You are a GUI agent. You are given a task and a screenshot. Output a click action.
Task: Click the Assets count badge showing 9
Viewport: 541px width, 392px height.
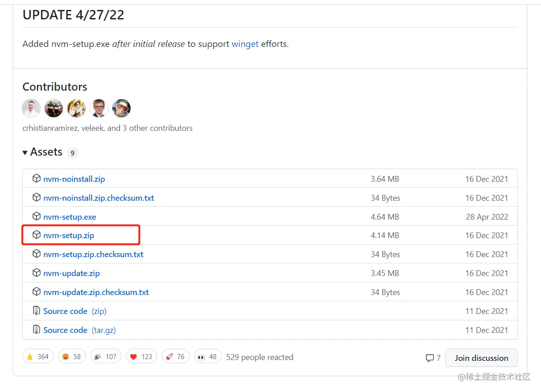72,153
